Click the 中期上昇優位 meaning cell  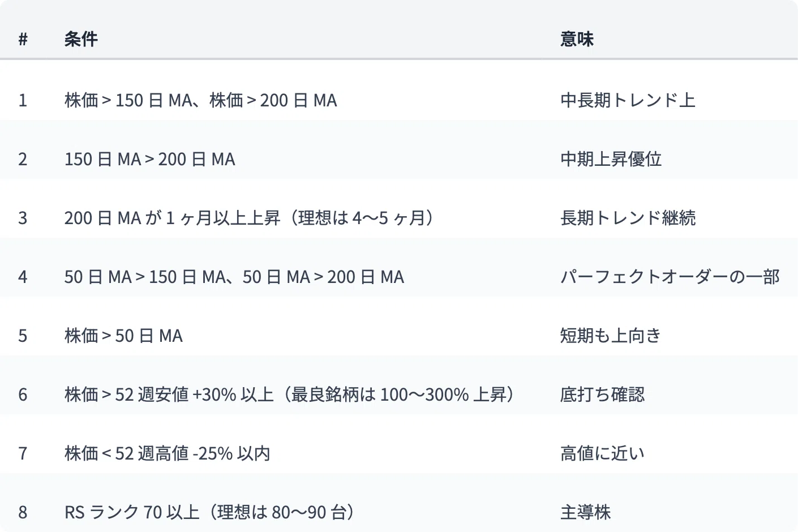(611, 159)
